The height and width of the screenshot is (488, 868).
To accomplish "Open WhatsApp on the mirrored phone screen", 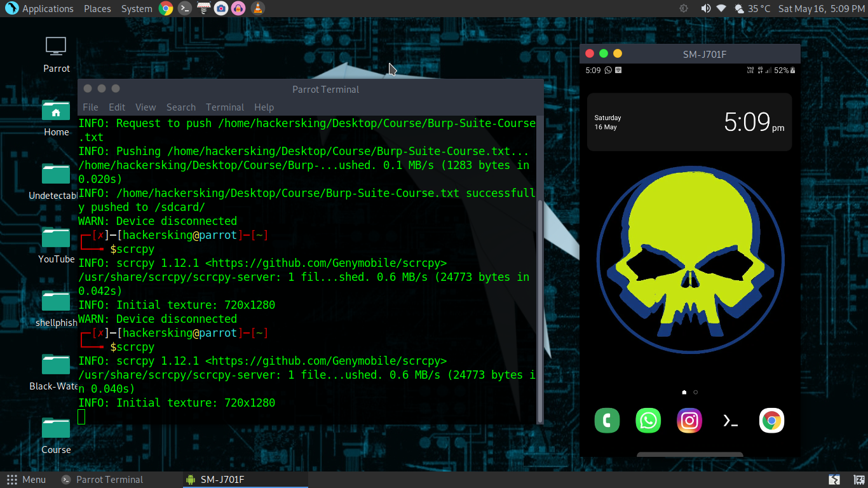I will pos(648,420).
